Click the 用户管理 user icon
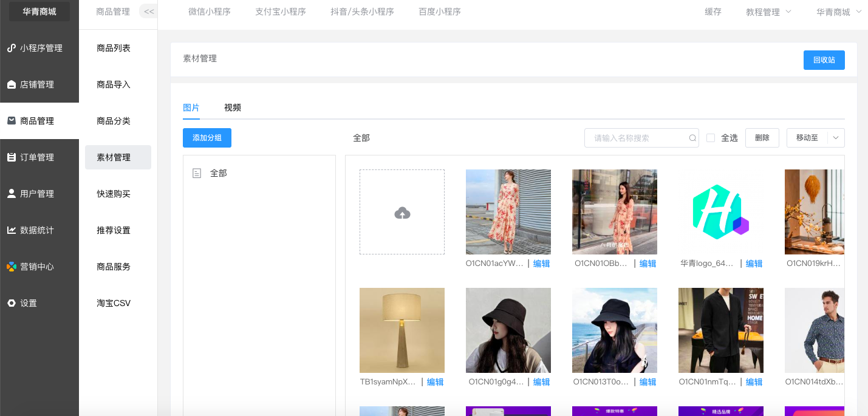 coord(11,194)
